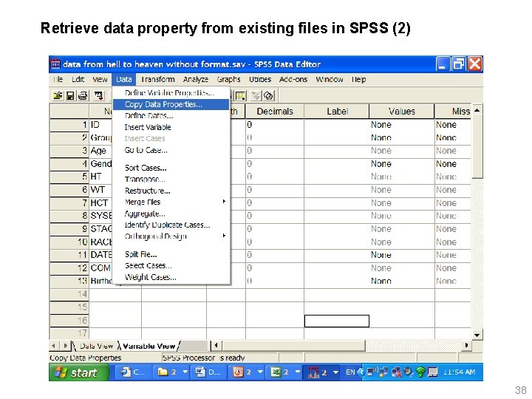Click the vertical scrollbar up arrow
The width and height of the screenshot is (532, 399).
[477, 110]
